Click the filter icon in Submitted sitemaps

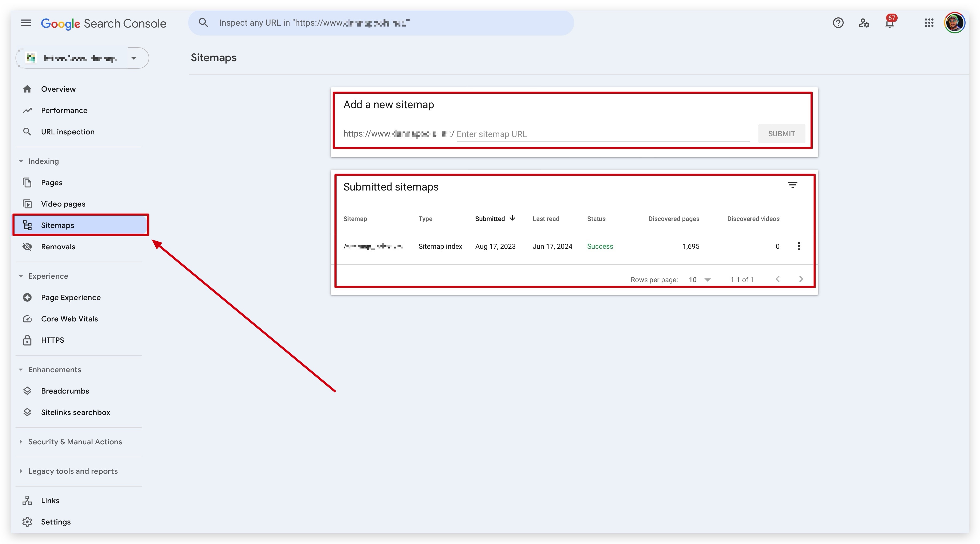coord(792,185)
